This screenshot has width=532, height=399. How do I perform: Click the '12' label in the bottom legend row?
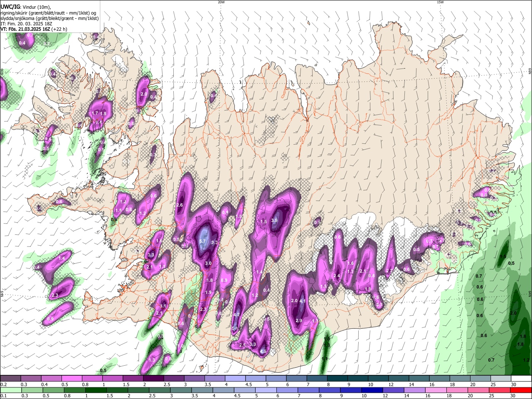(385, 396)
